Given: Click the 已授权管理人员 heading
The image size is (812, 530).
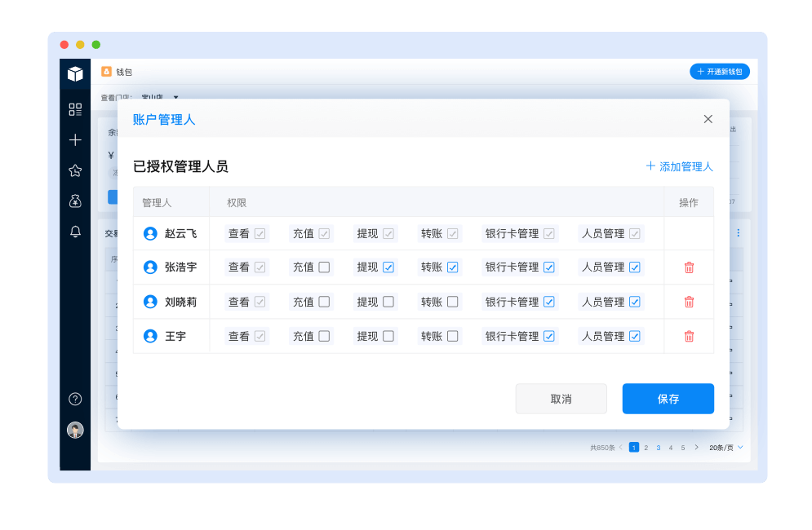Looking at the screenshot, I should point(180,166).
